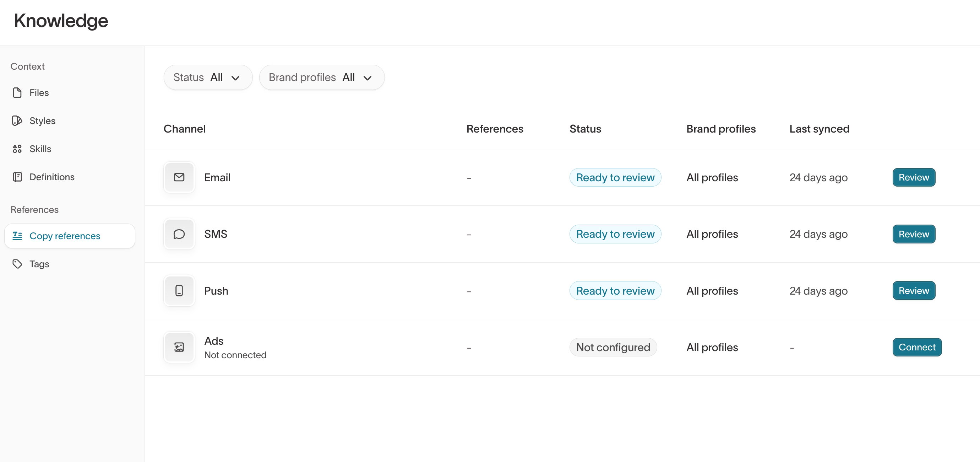Screen dimensions: 980x462
Task: Click the Email envelope channel icon
Action: [x=179, y=177]
